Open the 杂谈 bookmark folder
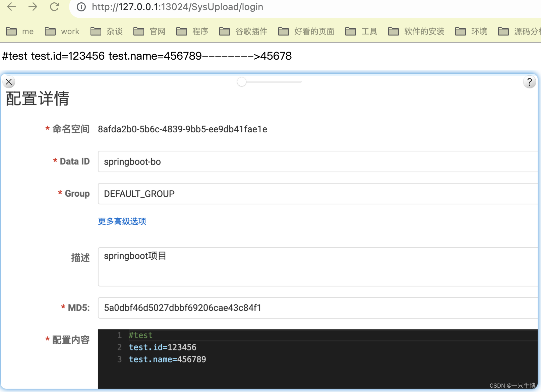541x392 pixels. (107, 31)
